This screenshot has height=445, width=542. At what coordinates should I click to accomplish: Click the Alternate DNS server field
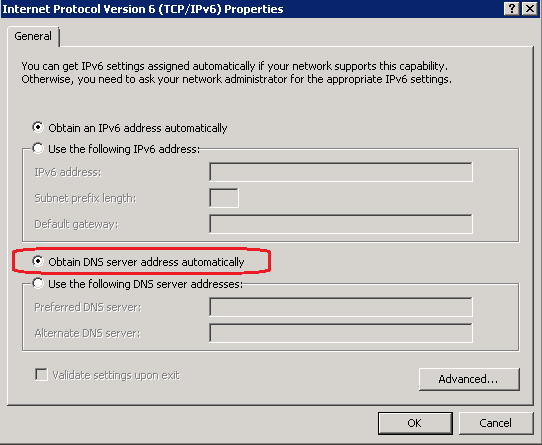pyautogui.click(x=341, y=333)
